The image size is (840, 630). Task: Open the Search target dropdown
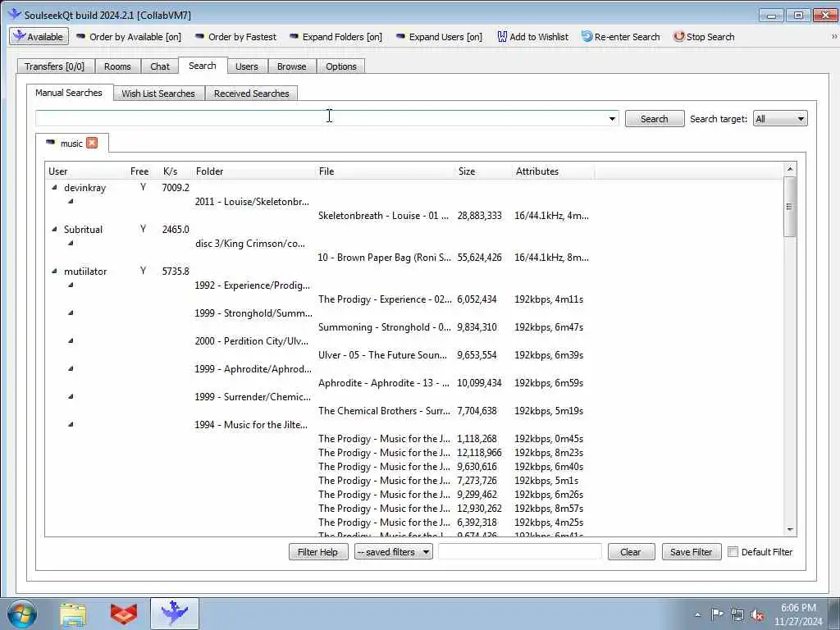[x=779, y=118]
